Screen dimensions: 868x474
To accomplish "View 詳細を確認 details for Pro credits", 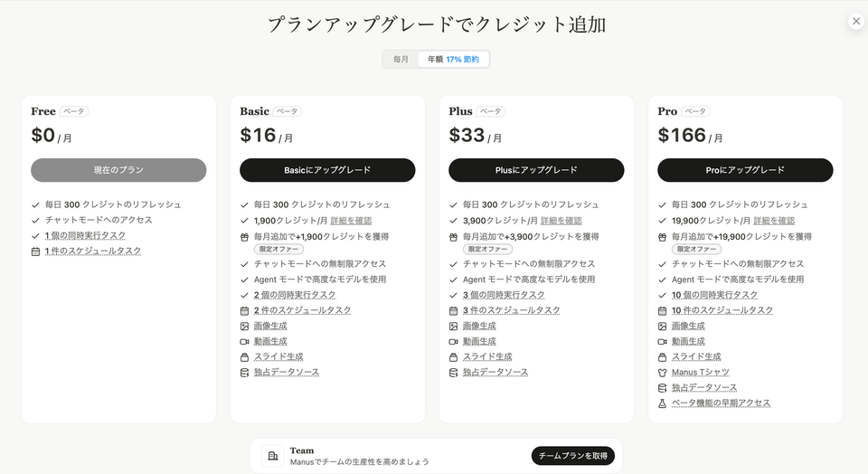I will [x=774, y=220].
